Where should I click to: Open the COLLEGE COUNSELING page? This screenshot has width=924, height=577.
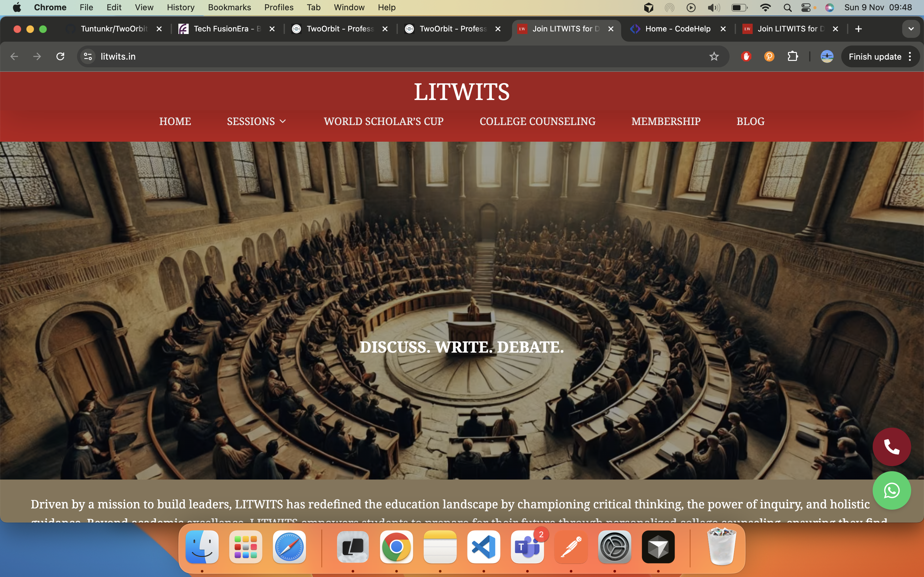point(537,121)
